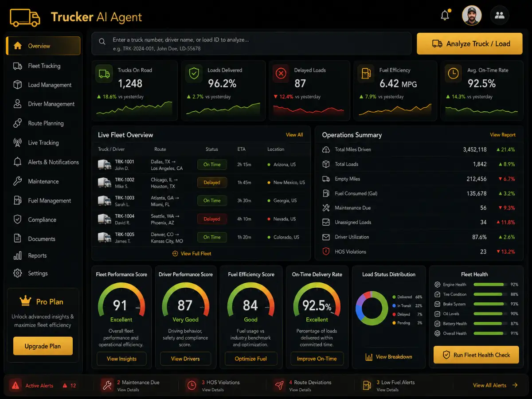Viewport: 532px width, 399px height.
Task: Click the Maintenance wrench sidebar icon
Action: point(18,181)
